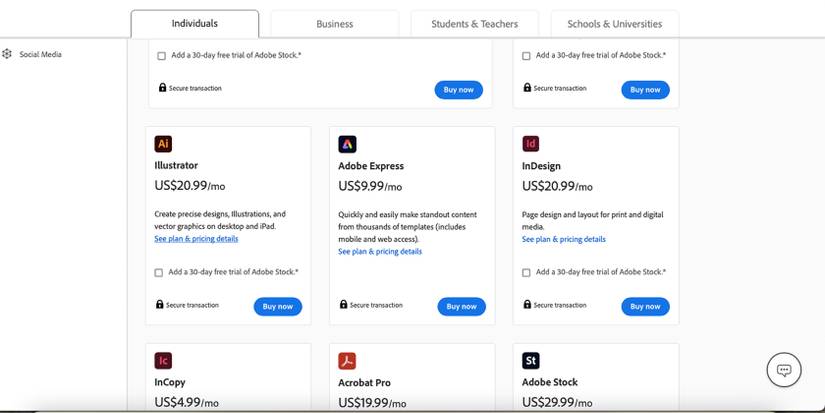825x413 pixels.
Task: Click the Illustrator app icon
Action: (x=163, y=144)
